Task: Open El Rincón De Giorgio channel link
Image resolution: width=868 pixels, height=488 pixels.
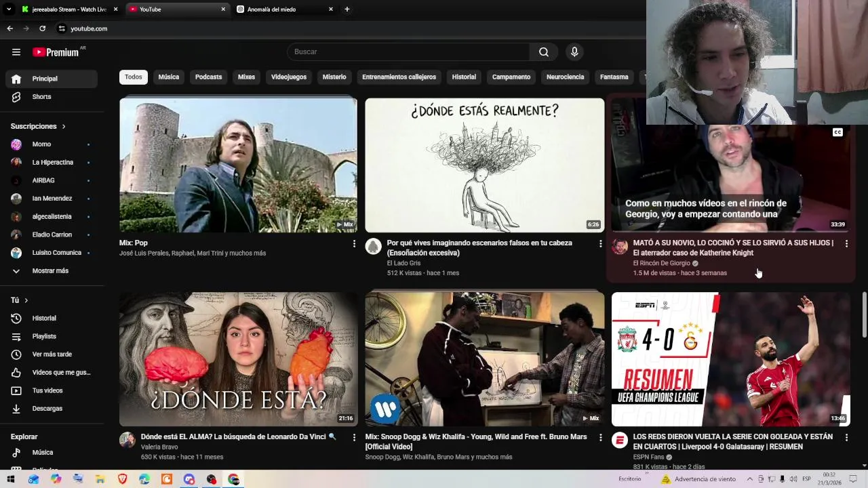Action: pyautogui.click(x=661, y=263)
